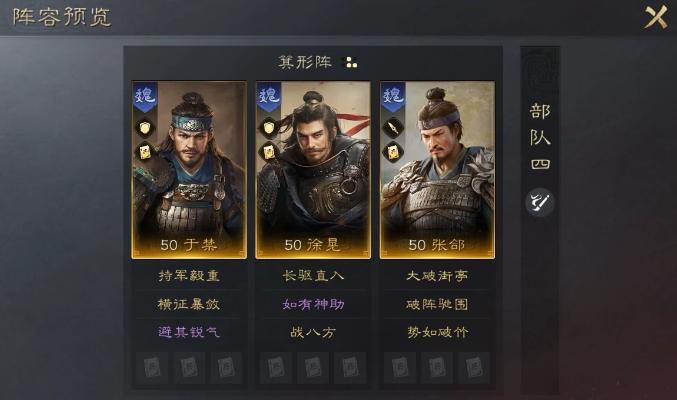The height and width of the screenshot is (400, 677).
Task: Click the yellow scroll icon on 于禁's card
Action: click(145, 152)
